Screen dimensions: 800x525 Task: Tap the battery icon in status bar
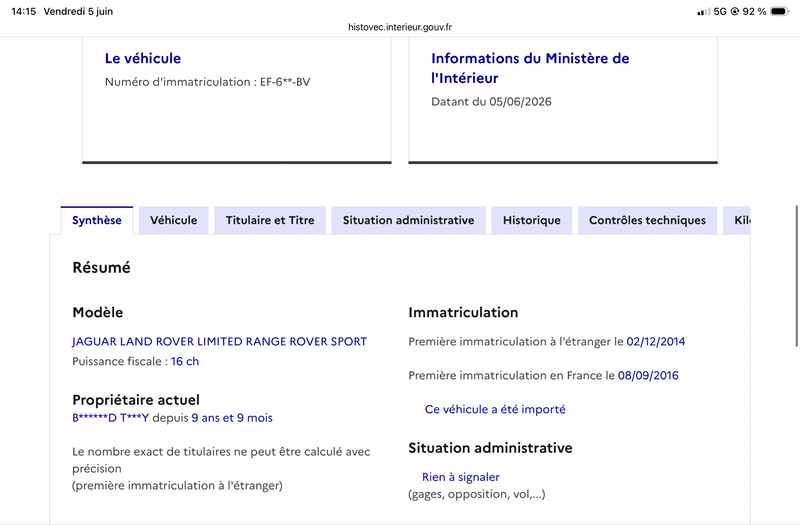[780, 11]
